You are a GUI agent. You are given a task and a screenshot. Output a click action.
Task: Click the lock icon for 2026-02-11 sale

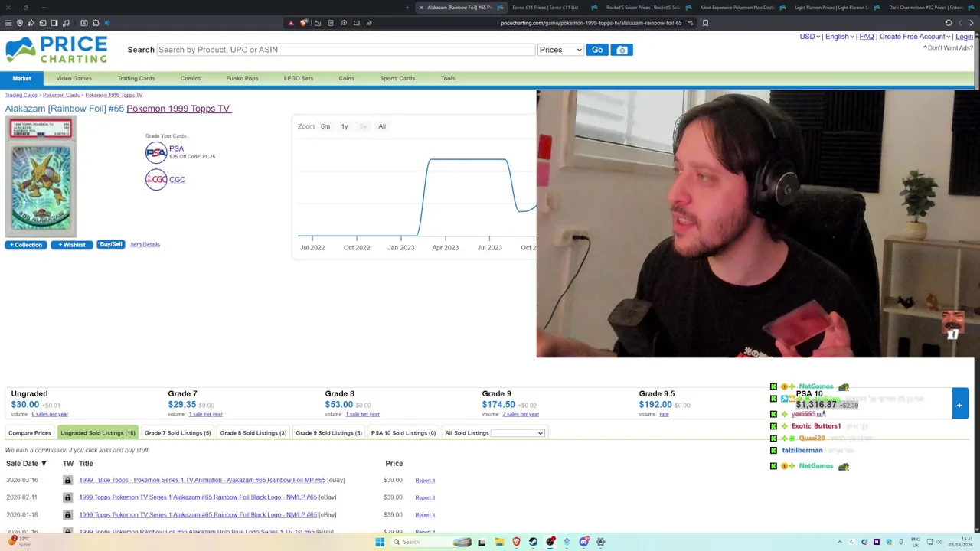pyautogui.click(x=67, y=497)
